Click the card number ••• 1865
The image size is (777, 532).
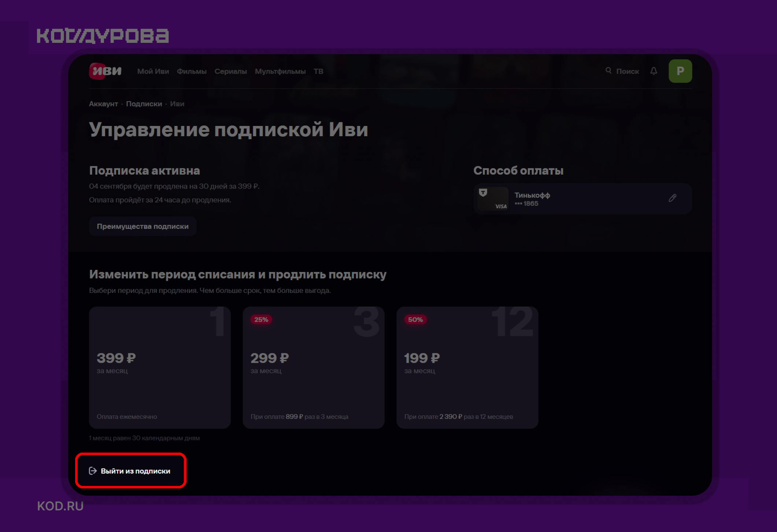(x=526, y=204)
